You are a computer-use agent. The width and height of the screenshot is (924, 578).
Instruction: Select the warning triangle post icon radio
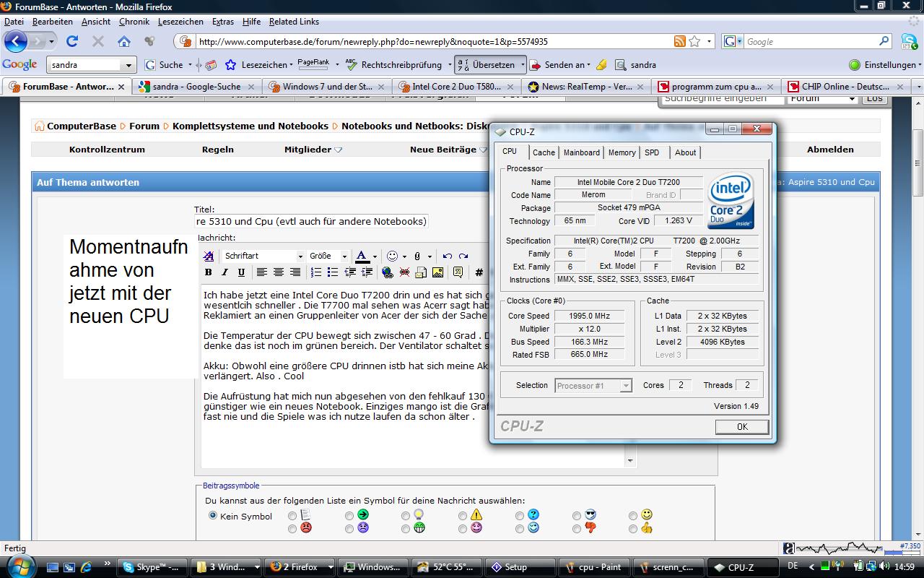pyautogui.click(x=463, y=516)
